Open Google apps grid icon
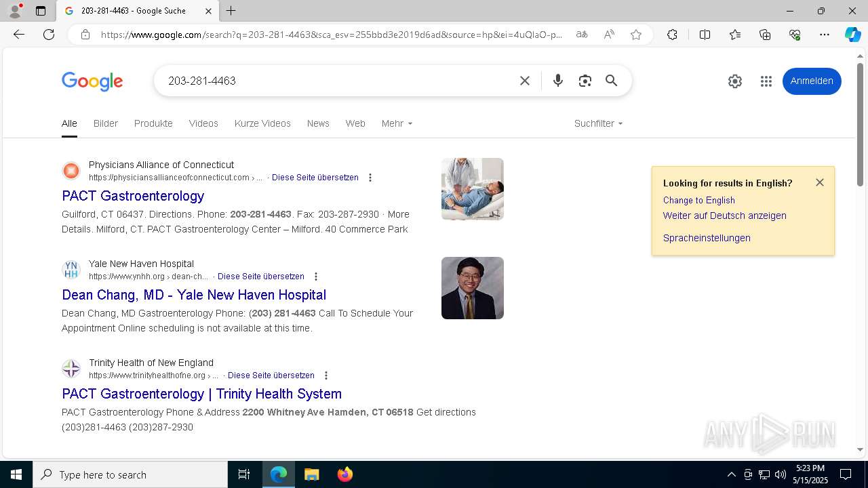 coord(766,81)
